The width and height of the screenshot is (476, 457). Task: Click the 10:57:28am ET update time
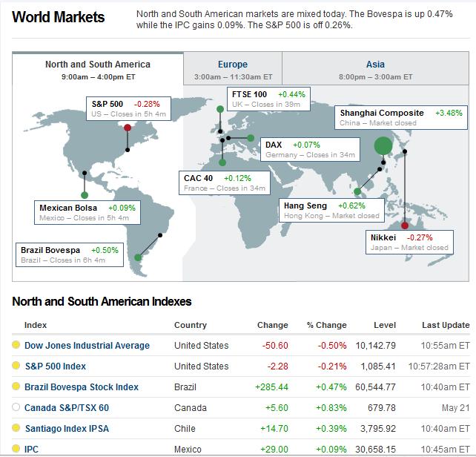[439, 366]
